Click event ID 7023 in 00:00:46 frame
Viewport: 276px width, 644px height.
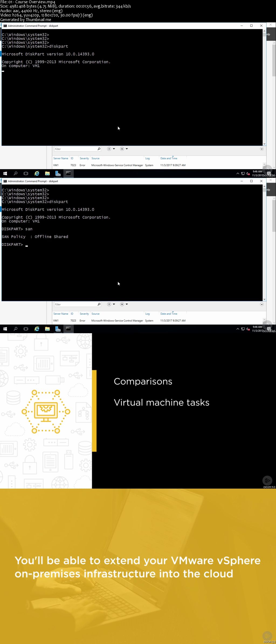[73, 321]
